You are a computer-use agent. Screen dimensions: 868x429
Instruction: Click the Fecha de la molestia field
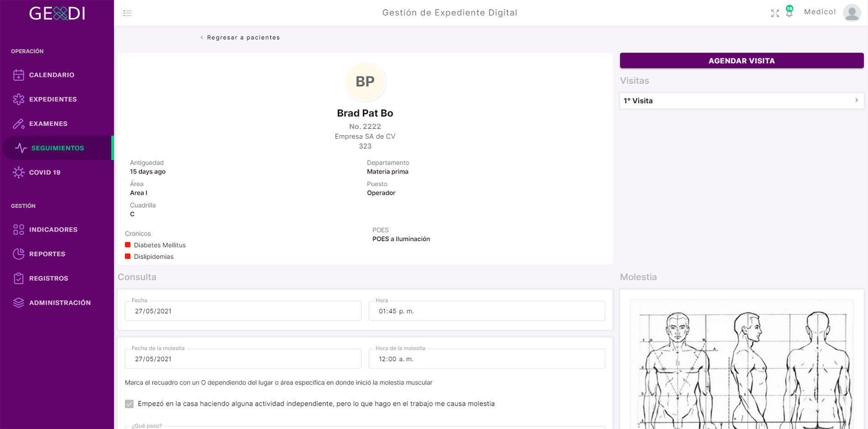click(x=243, y=359)
